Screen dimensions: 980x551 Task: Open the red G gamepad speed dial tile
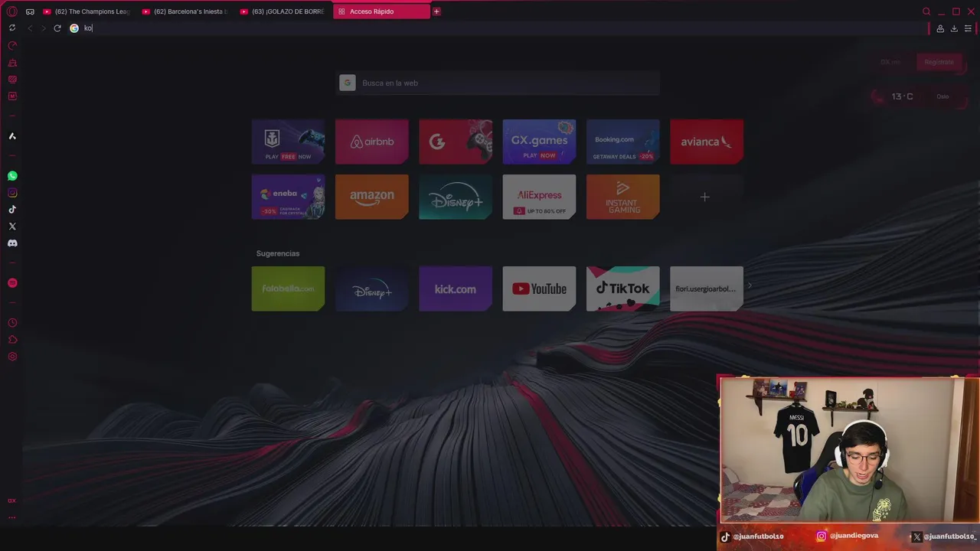[455, 142]
